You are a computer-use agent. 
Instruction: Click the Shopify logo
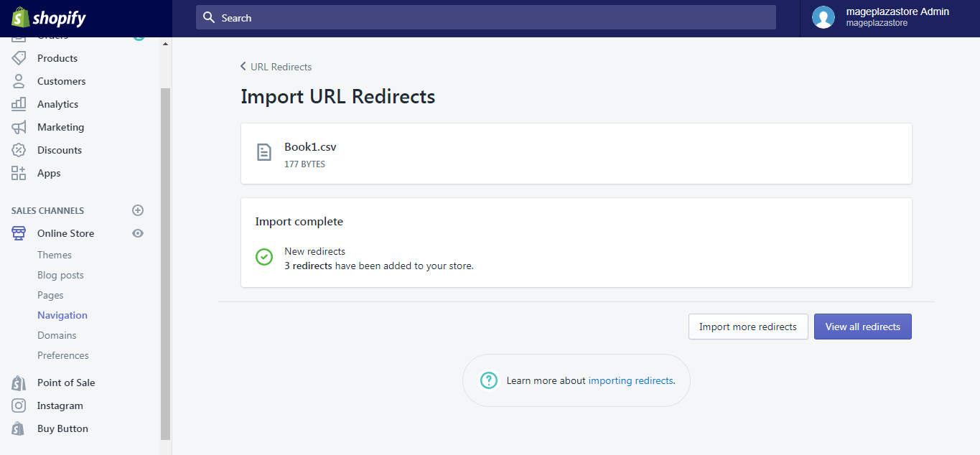click(49, 18)
